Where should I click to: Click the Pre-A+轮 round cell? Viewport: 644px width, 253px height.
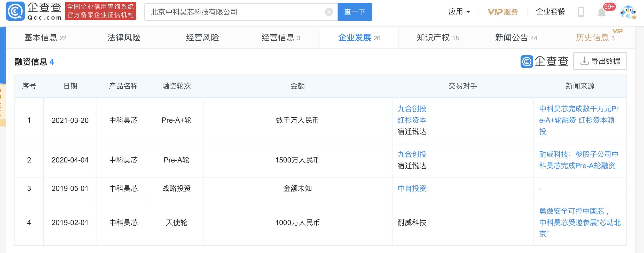click(176, 120)
